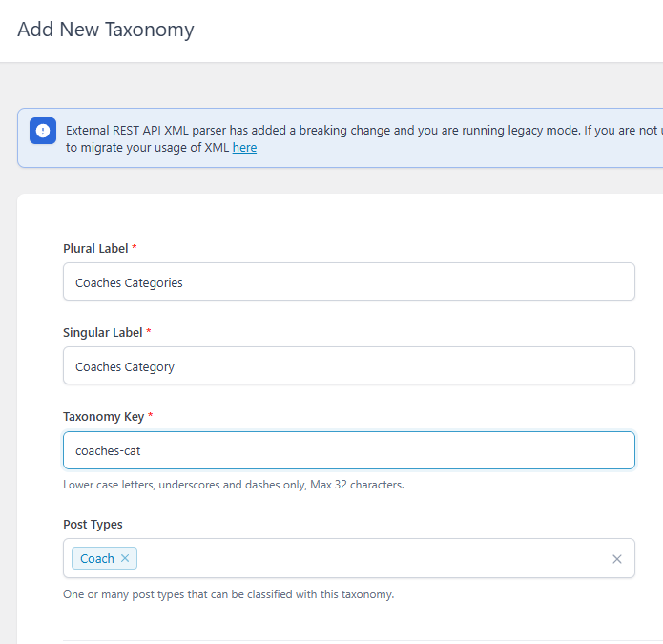Click the Coach tag label
Image resolution: width=663 pixels, height=644 pixels.
pyautogui.click(x=97, y=558)
